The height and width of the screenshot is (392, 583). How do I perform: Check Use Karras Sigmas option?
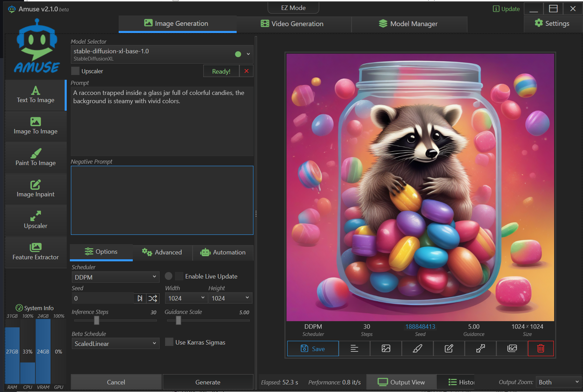click(x=169, y=342)
